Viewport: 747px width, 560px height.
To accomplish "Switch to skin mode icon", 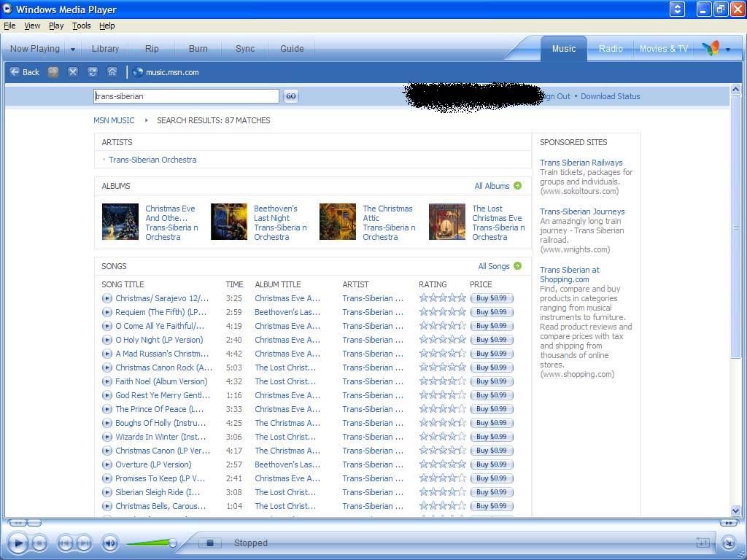I will pos(728,542).
